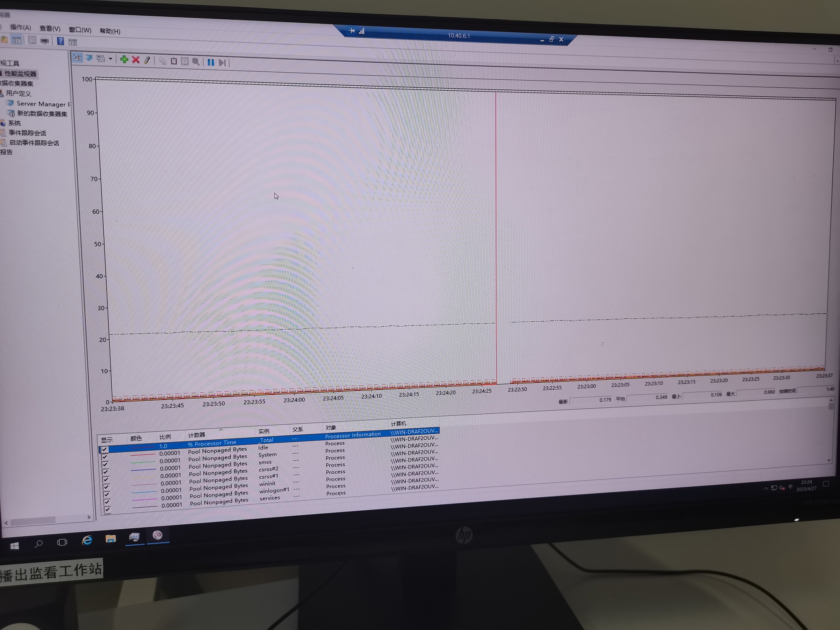
Task: Click the paste counter list clipboard icon
Action: click(174, 61)
